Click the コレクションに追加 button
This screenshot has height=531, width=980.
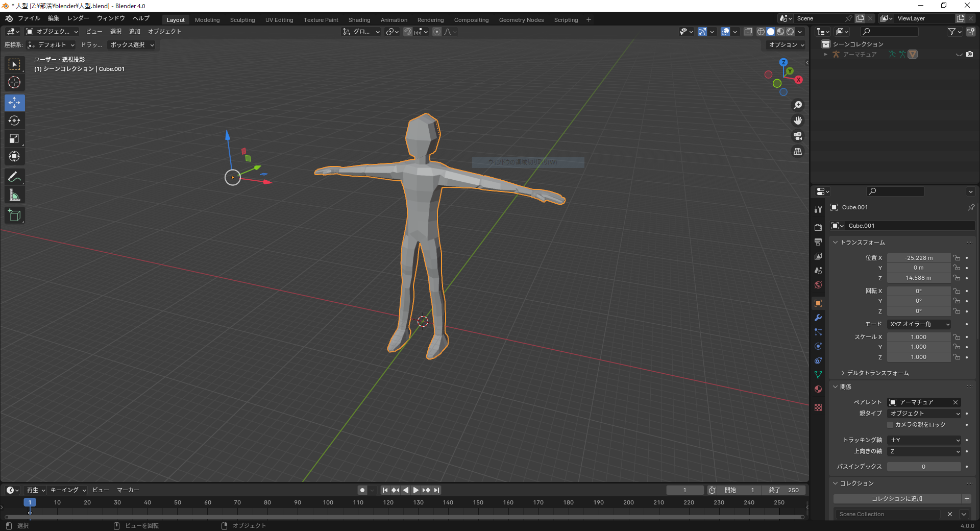(x=897, y=499)
